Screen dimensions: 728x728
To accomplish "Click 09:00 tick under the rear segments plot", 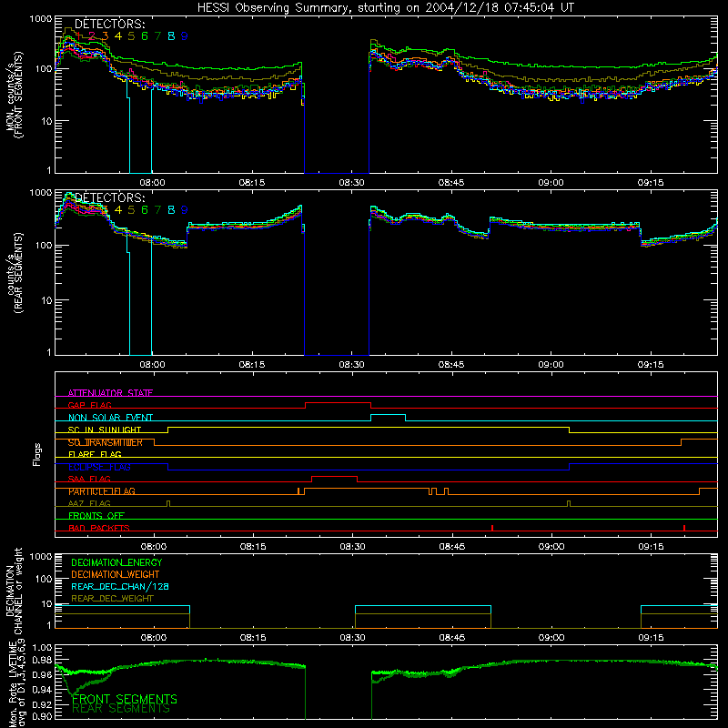I will click(x=551, y=365).
